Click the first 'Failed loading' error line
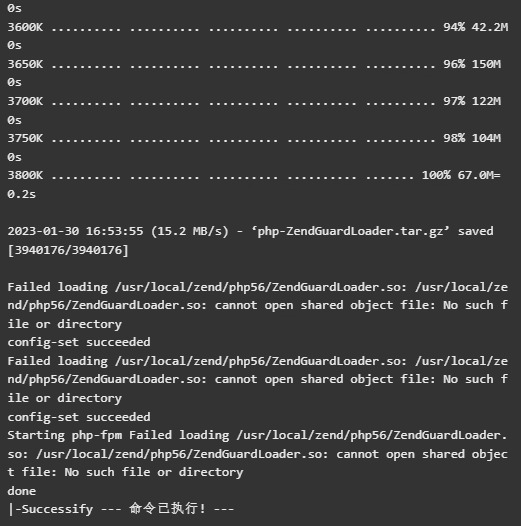Image resolution: width=521 pixels, height=526 pixels. (x=257, y=306)
